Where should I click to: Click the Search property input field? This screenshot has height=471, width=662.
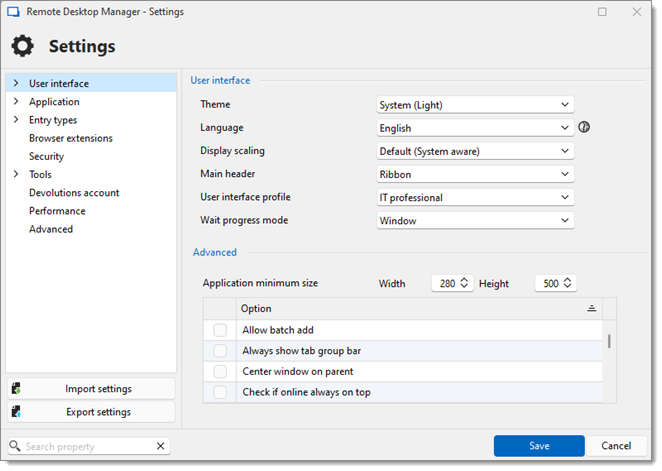tap(89, 446)
